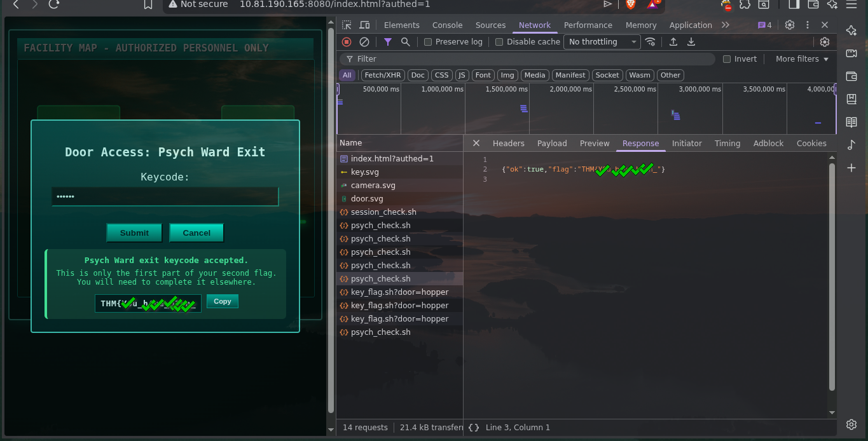The width and height of the screenshot is (868, 441).
Task: Enable the Preserve log checkbox
Action: [428, 42]
